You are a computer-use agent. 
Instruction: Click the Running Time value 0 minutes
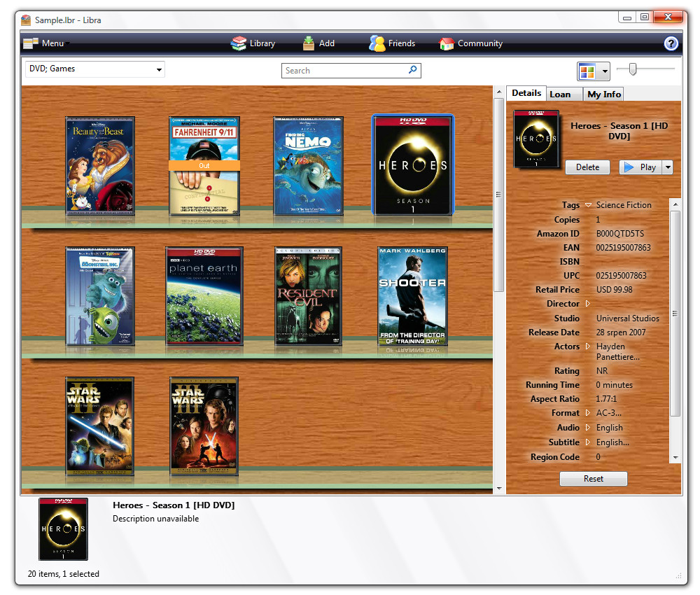click(615, 385)
